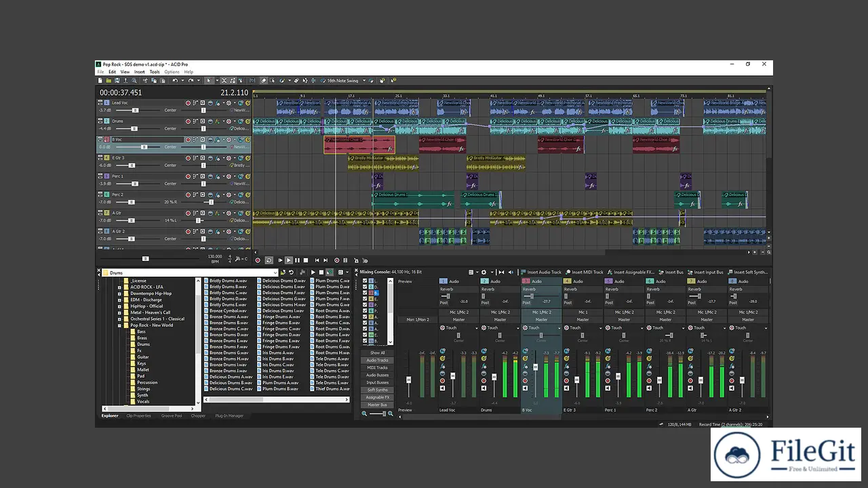This screenshot has width=868, height=488.
Task: Click the Audio Tracks filter button
Action: pos(377,361)
